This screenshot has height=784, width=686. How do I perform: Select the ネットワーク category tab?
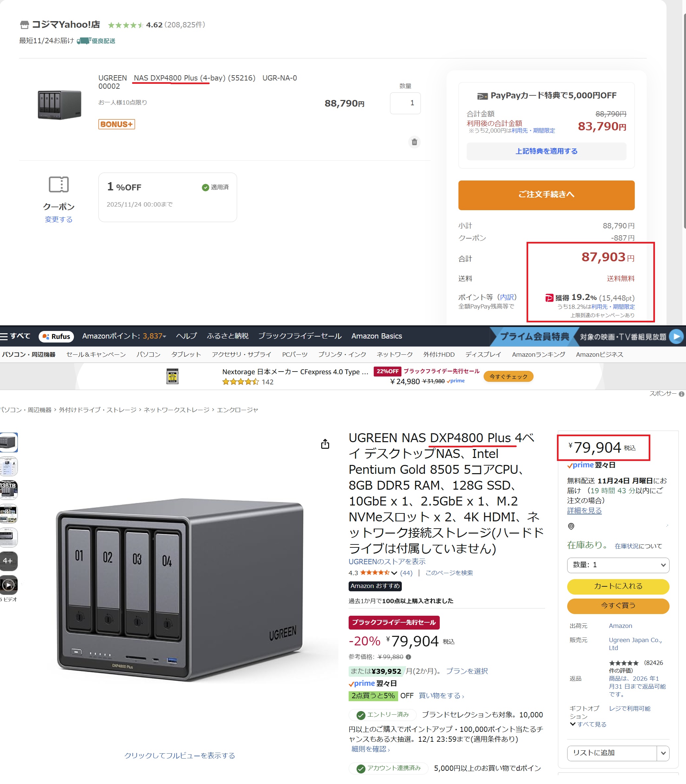tap(394, 354)
